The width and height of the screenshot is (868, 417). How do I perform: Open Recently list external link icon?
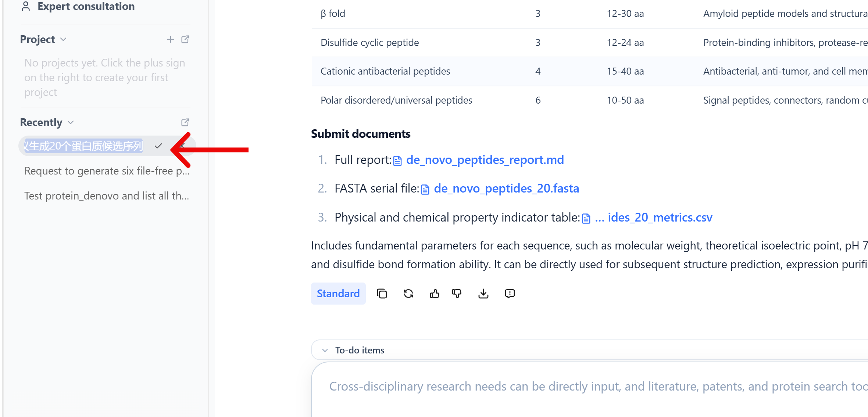[x=185, y=122]
